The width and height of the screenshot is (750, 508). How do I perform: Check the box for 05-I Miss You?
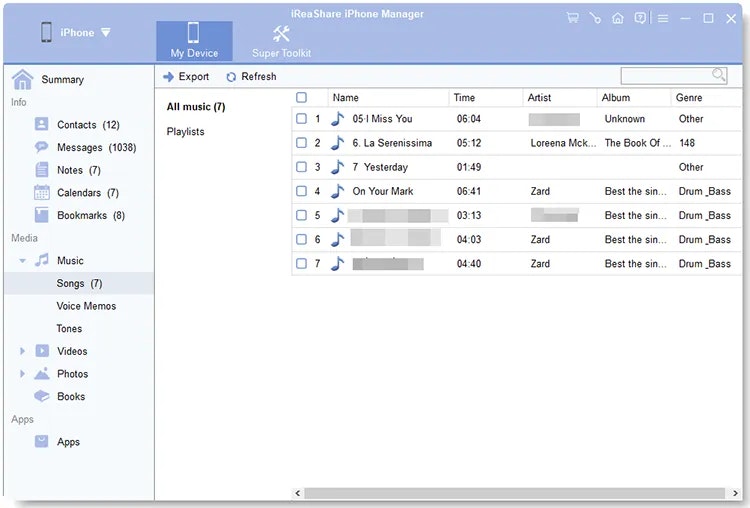click(x=301, y=119)
